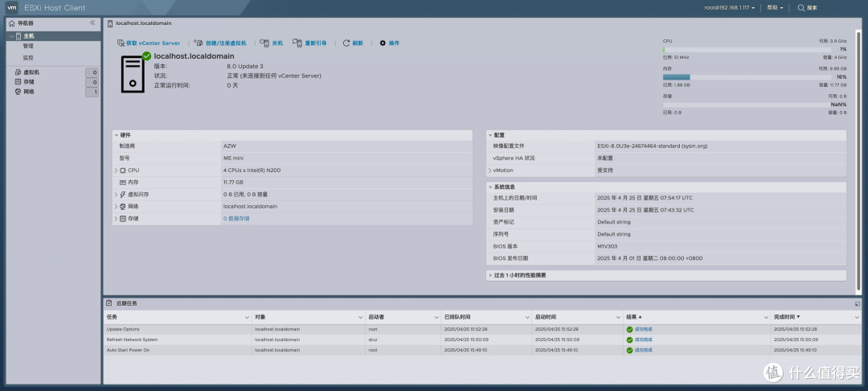Open the Help dropdown menu
The width and height of the screenshot is (868, 391).
click(775, 8)
